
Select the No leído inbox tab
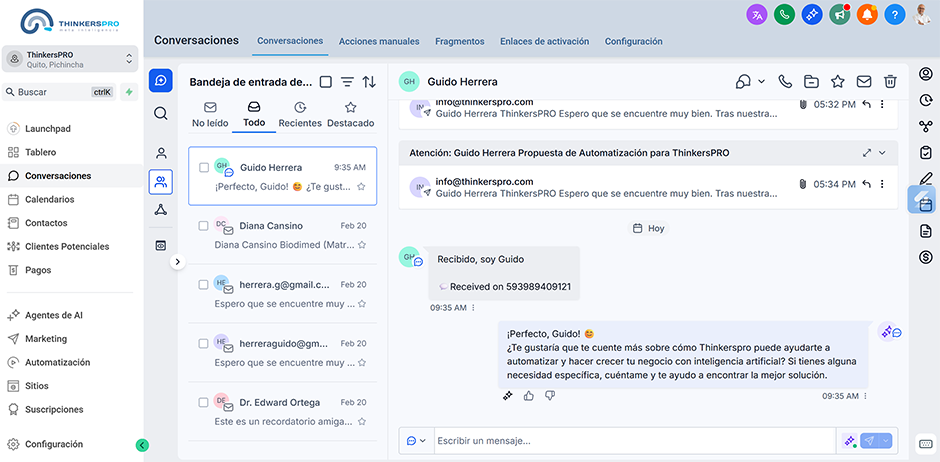click(x=210, y=115)
